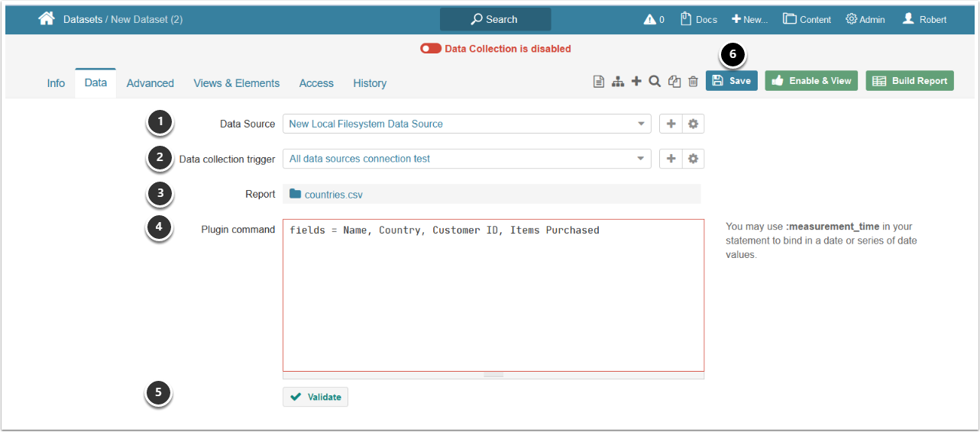Click the Enable & View button
Image resolution: width=980 pixels, height=432 pixels.
tap(811, 81)
